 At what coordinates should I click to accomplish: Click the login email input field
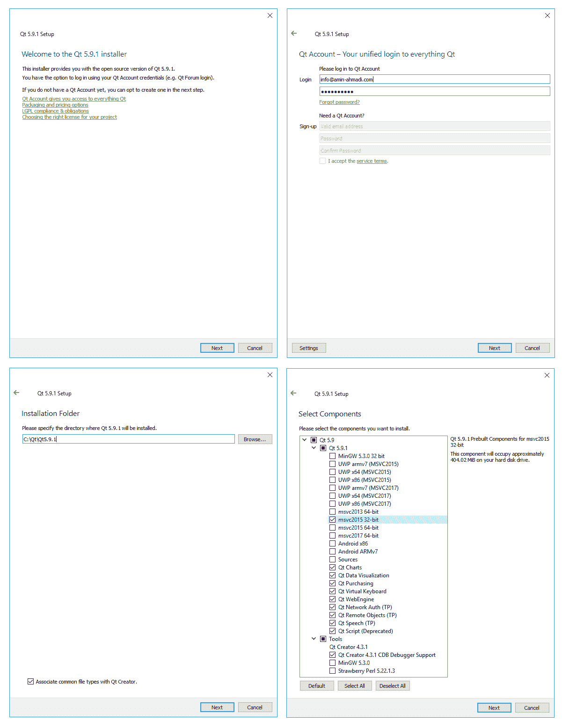[x=434, y=80]
